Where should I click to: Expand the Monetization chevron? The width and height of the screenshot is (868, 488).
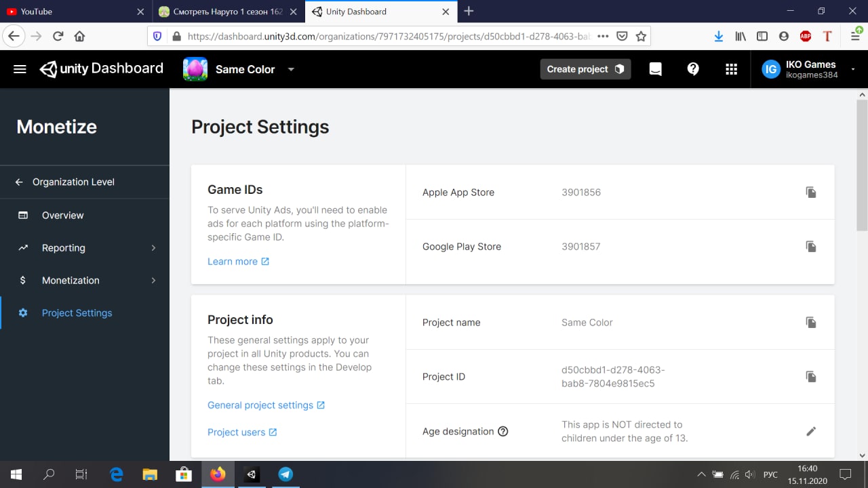[x=153, y=281]
